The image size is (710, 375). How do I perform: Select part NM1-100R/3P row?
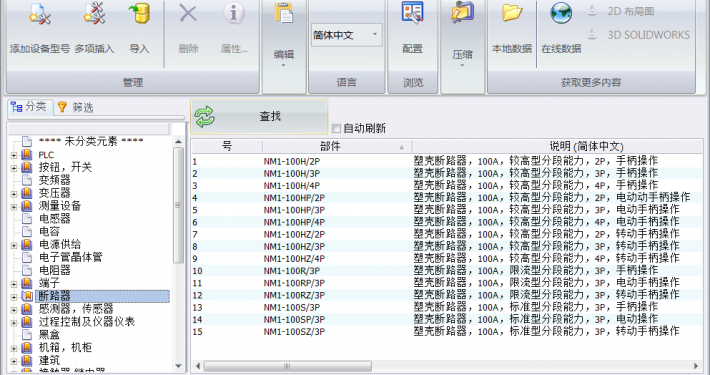[x=447, y=271]
